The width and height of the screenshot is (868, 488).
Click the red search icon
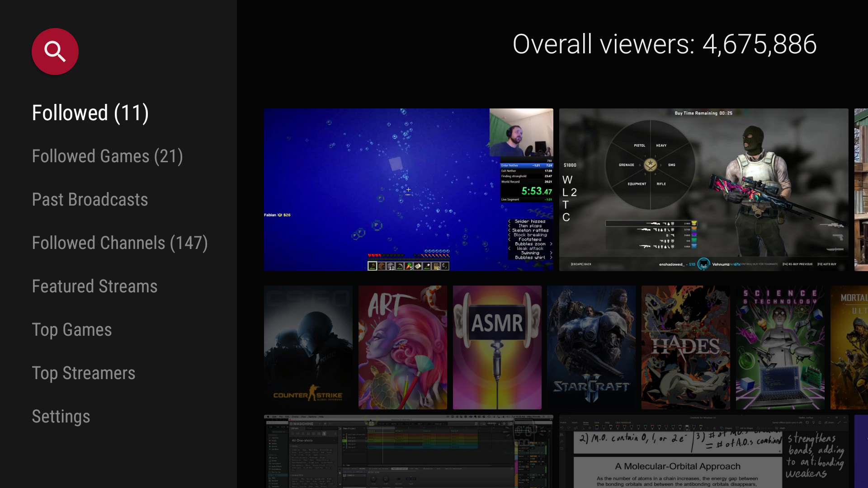click(55, 52)
